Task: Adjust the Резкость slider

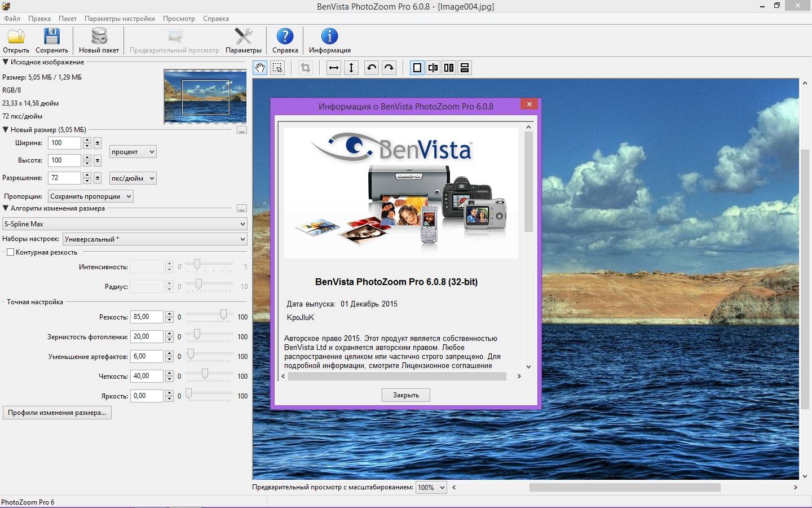Action: coord(223,314)
